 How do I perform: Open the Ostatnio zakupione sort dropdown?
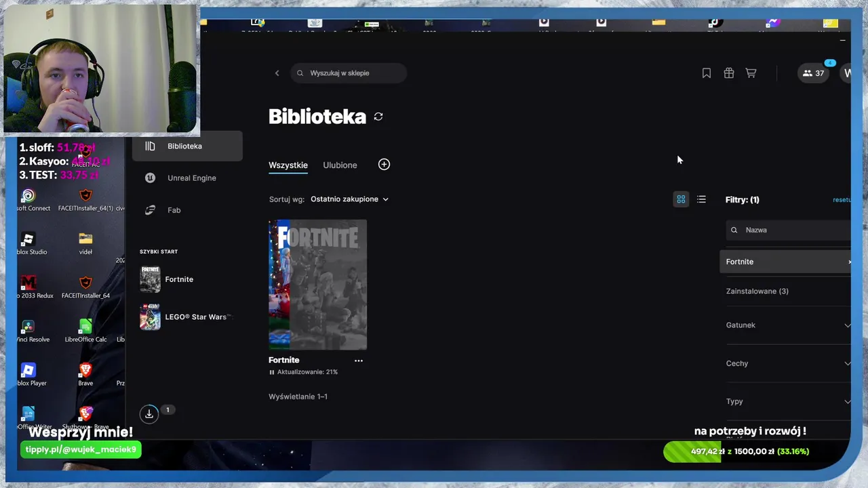pyautogui.click(x=349, y=199)
